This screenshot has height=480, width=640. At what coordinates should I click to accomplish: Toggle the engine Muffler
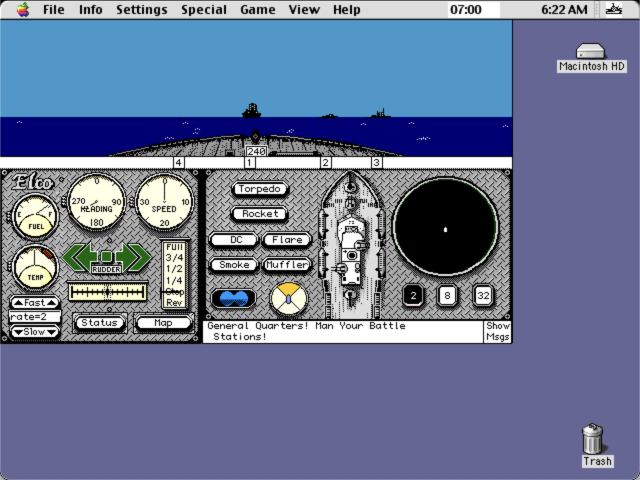click(x=287, y=265)
